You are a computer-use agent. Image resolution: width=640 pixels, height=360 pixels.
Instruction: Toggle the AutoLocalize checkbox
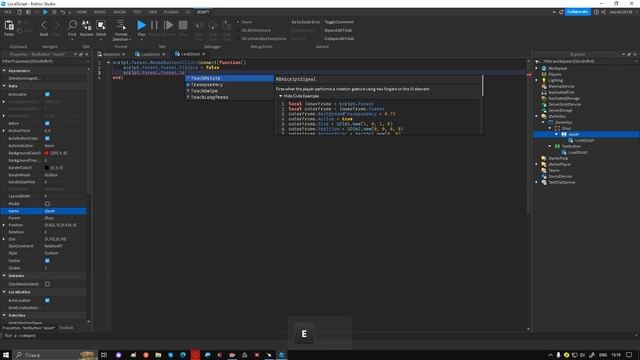tap(47, 300)
